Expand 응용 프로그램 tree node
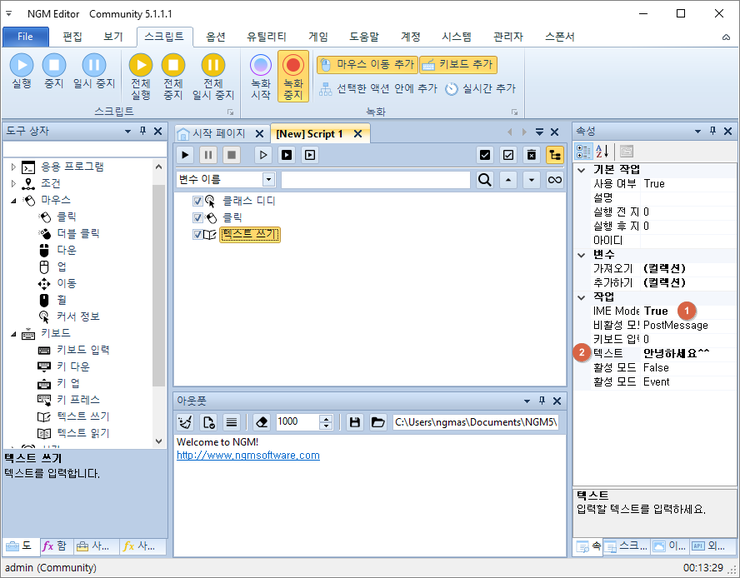 click(13, 167)
